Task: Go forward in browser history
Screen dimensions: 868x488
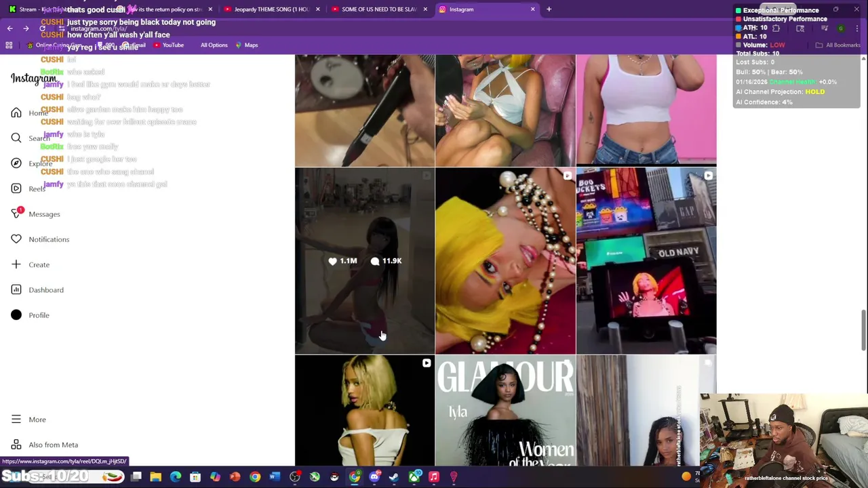Action: click(x=26, y=28)
